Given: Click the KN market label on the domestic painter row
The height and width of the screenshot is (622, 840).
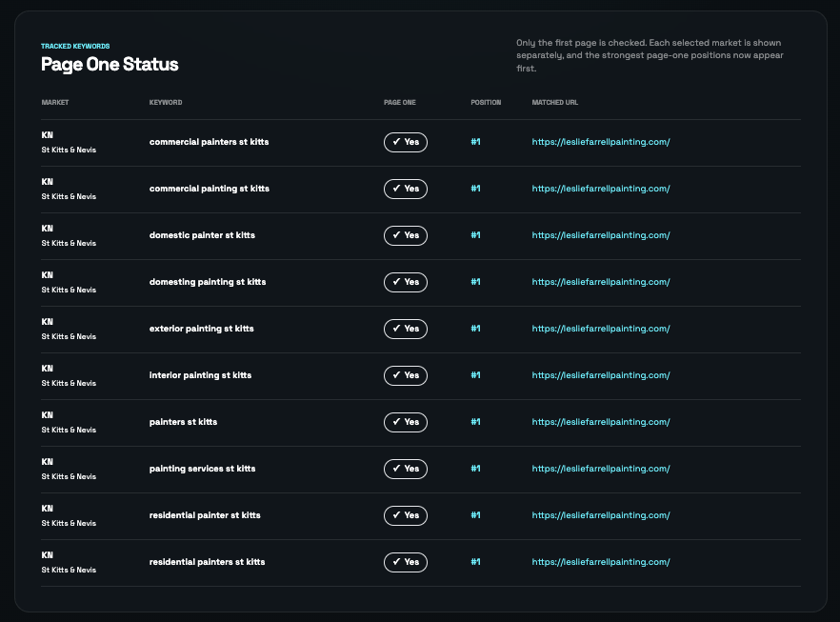Looking at the screenshot, I should coord(47,229).
